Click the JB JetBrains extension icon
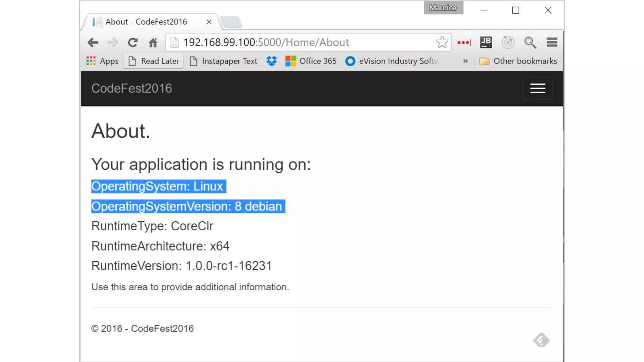Image resolution: width=644 pixels, height=362 pixels. (x=486, y=42)
